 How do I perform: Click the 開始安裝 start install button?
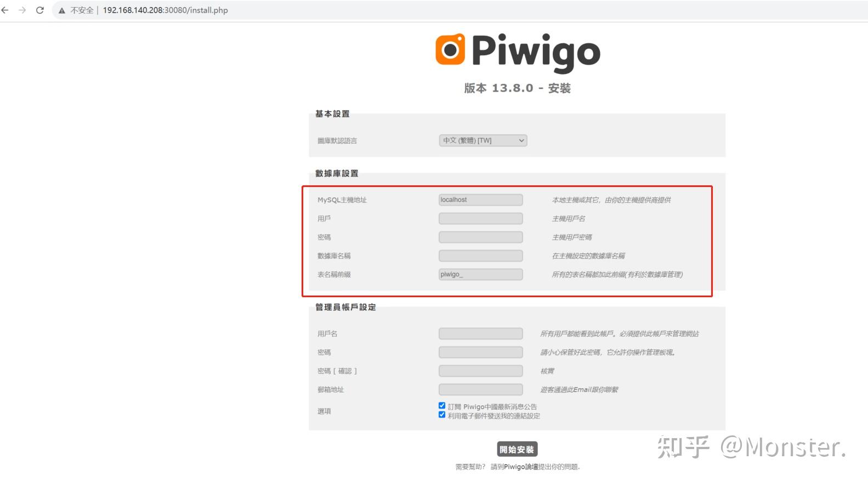(x=517, y=449)
